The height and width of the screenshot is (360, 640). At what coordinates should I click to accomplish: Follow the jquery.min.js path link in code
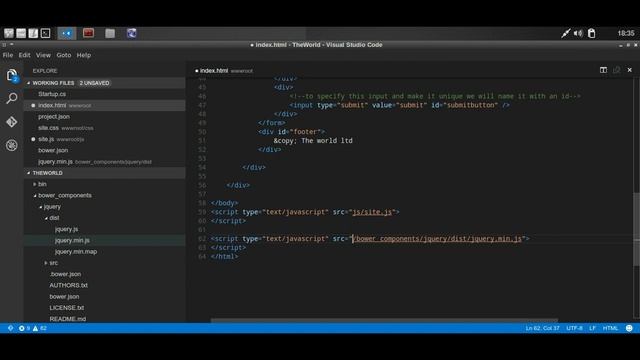[437, 238]
